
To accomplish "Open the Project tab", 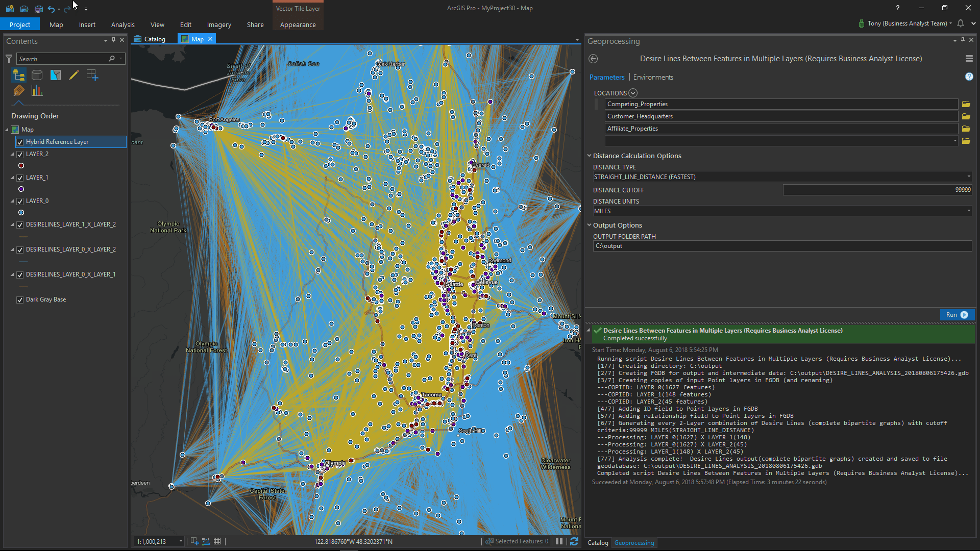I will [20, 24].
